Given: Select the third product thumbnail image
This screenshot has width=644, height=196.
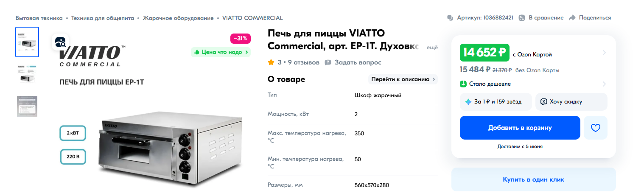Looking at the screenshot, I should pyautogui.click(x=27, y=106).
